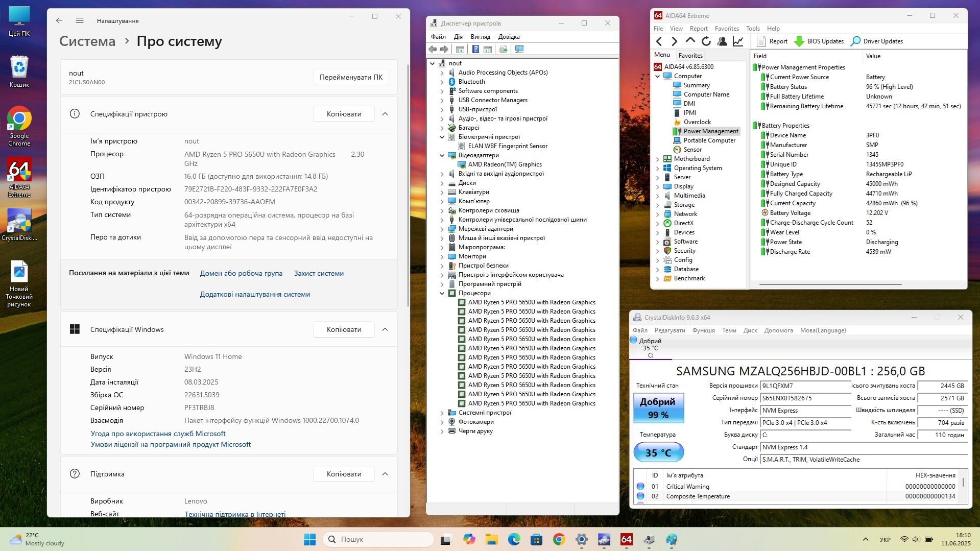This screenshot has height=551, width=980.
Task: Click Перейменувати ПК button
Action: (351, 77)
